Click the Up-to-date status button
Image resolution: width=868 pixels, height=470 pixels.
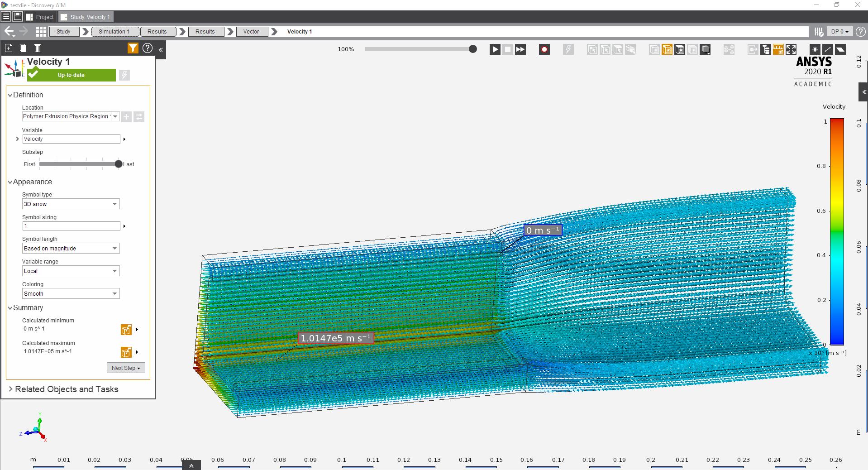[x=71, y=75]
